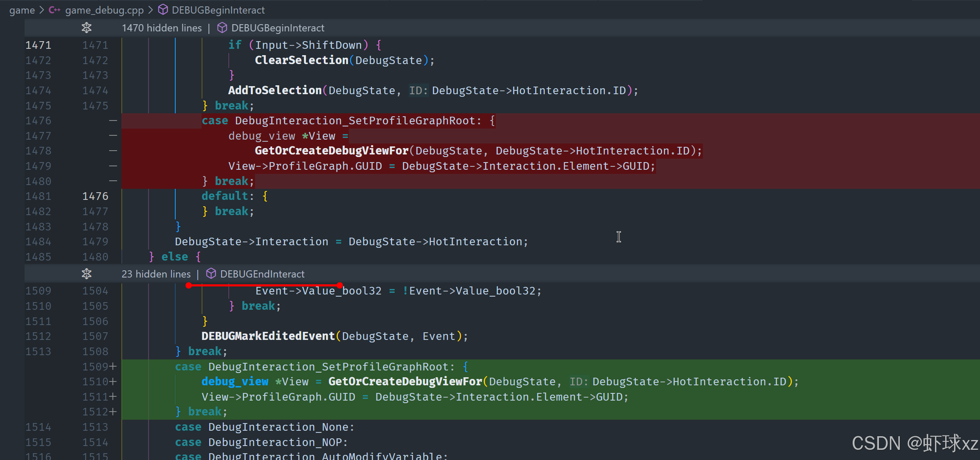Click the minus marker at line 1480
980x460 pixels.
[x=113, y=181]
